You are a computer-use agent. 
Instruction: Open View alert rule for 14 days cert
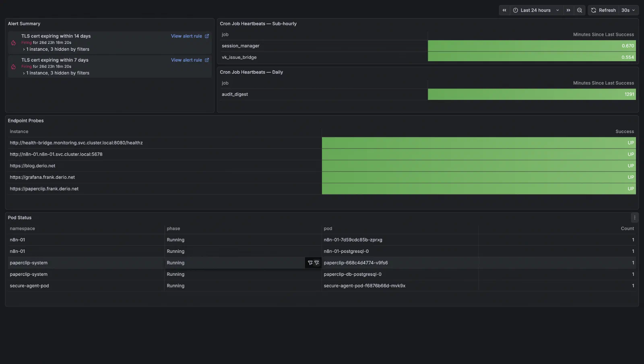point(190,36)
